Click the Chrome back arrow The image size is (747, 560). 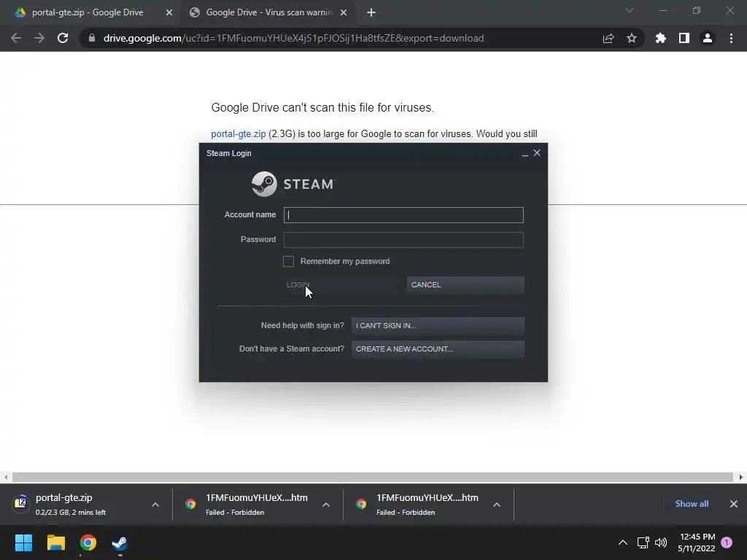[16, 38]
